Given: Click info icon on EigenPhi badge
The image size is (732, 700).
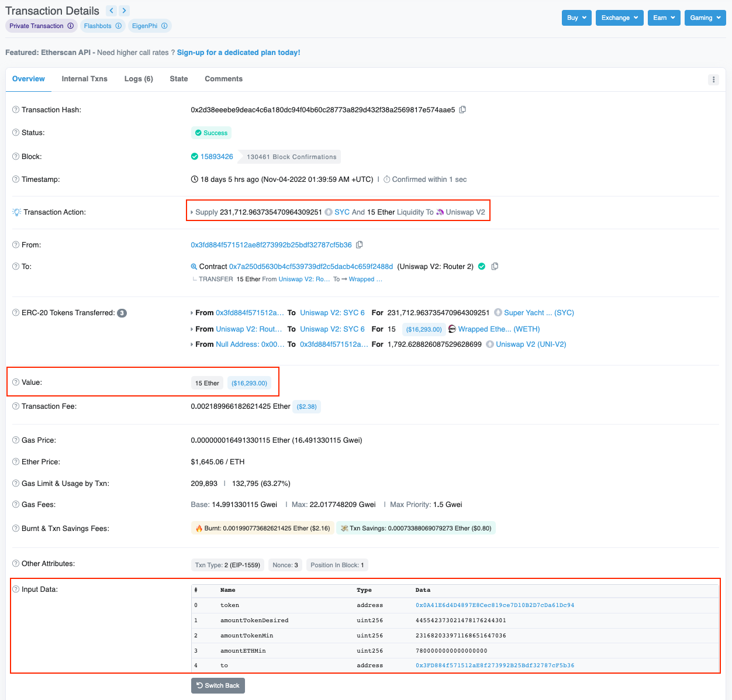Looking at the screenshot, I should point(165,26).
